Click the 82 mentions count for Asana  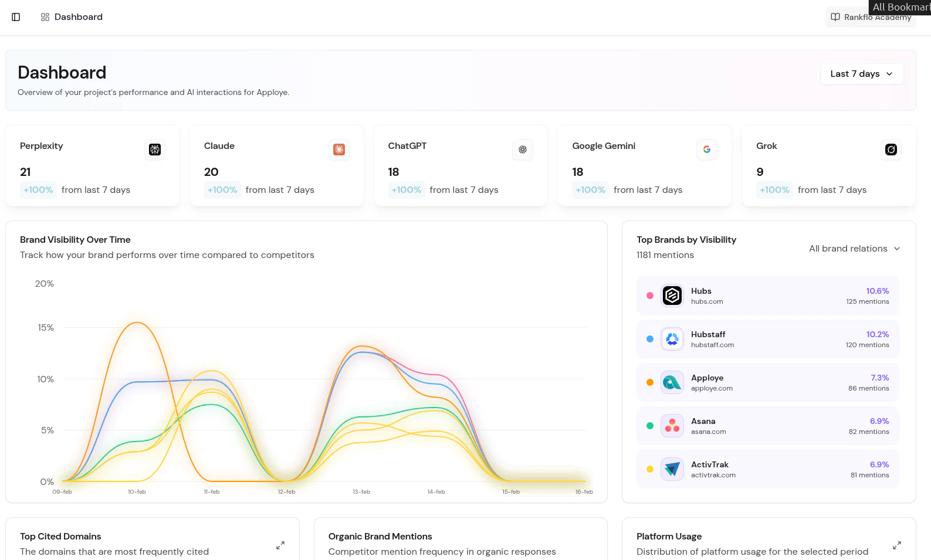tap(869, 432)
